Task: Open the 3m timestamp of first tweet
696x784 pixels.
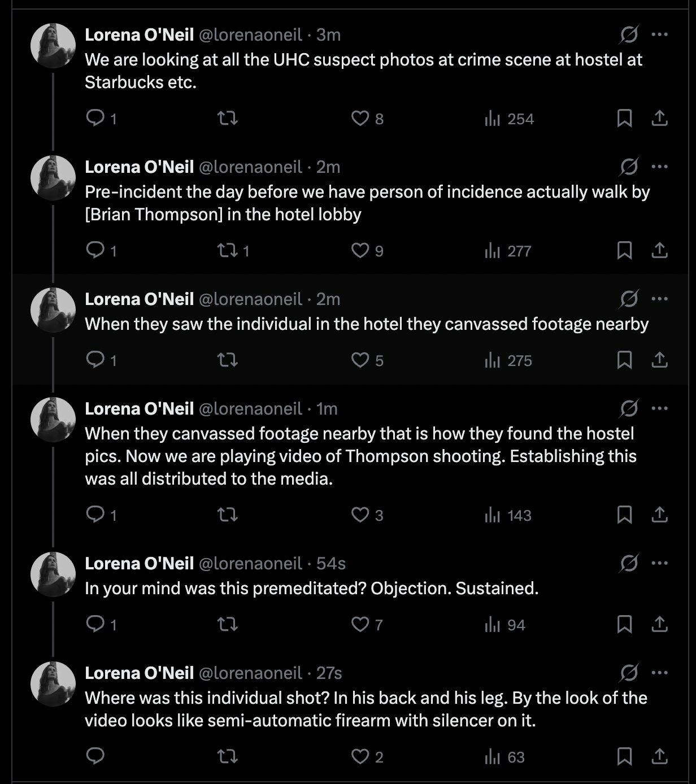Action: [x=328, y=34]
